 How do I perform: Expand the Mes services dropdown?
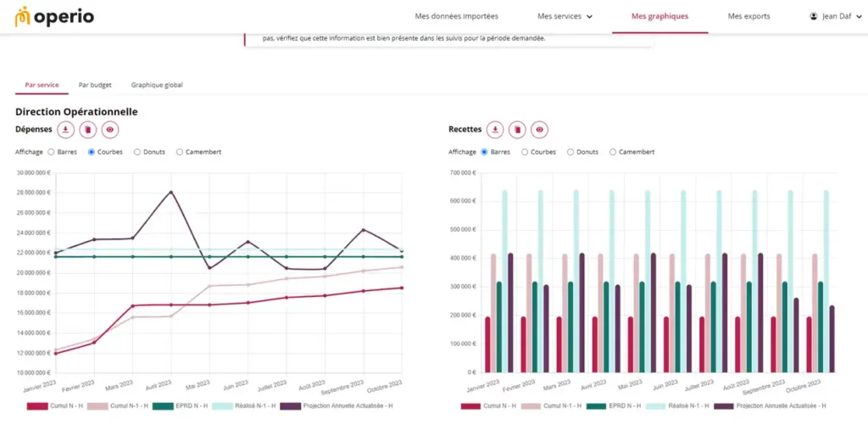pyautogui.click(x=565, y=17)
